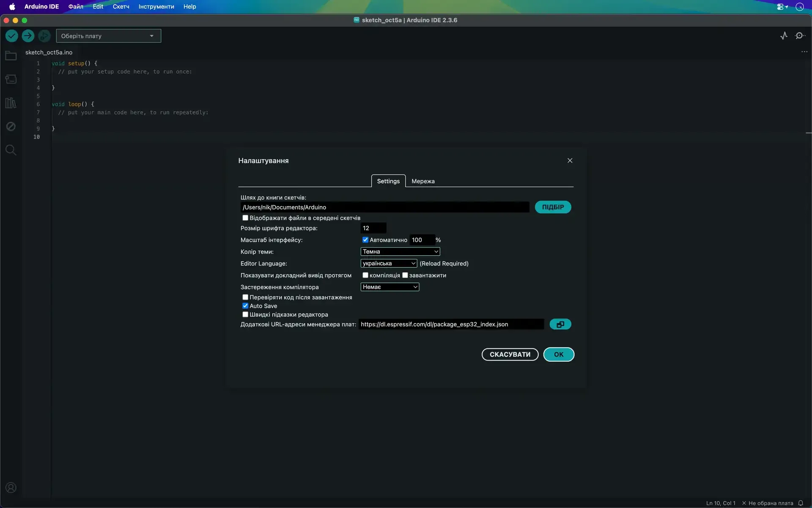Open the 'Інструменти' menu
The height and width of the screenshot is (508, 812).
click(156, 6)
